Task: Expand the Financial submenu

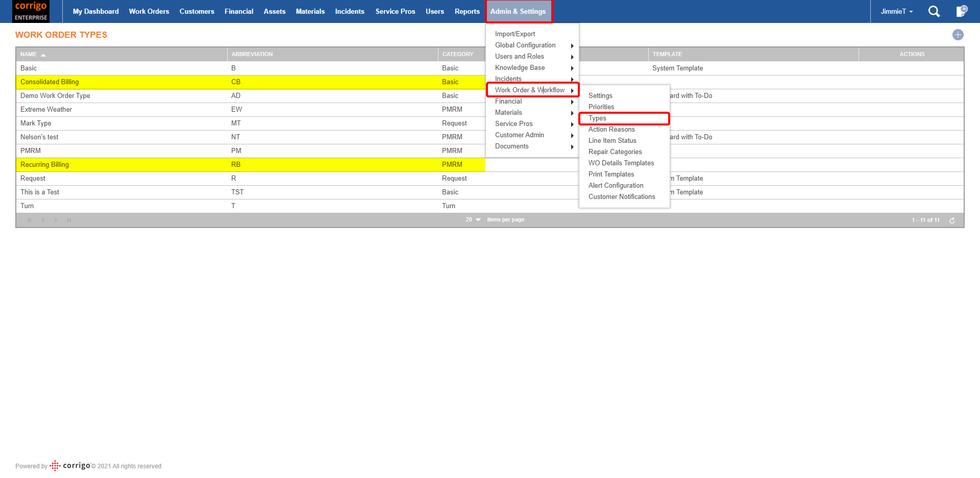Action: tap(508, 101)
